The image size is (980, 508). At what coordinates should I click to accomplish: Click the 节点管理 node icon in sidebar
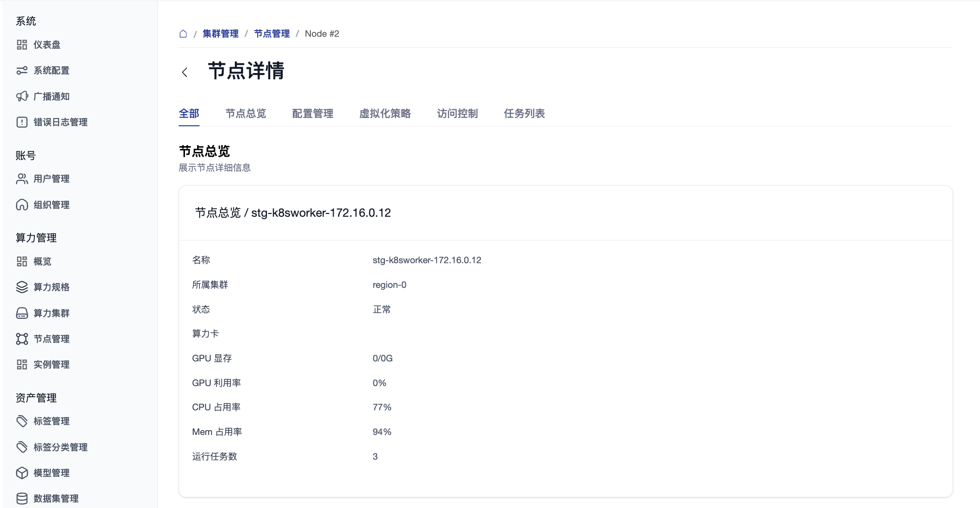click(22, 339)
